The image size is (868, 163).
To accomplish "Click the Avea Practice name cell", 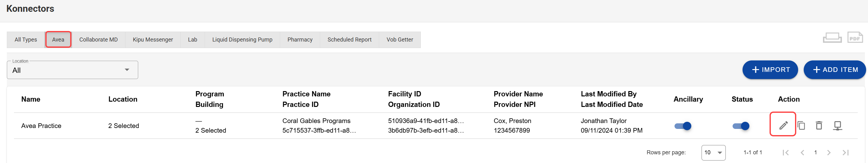I will 41,126.
